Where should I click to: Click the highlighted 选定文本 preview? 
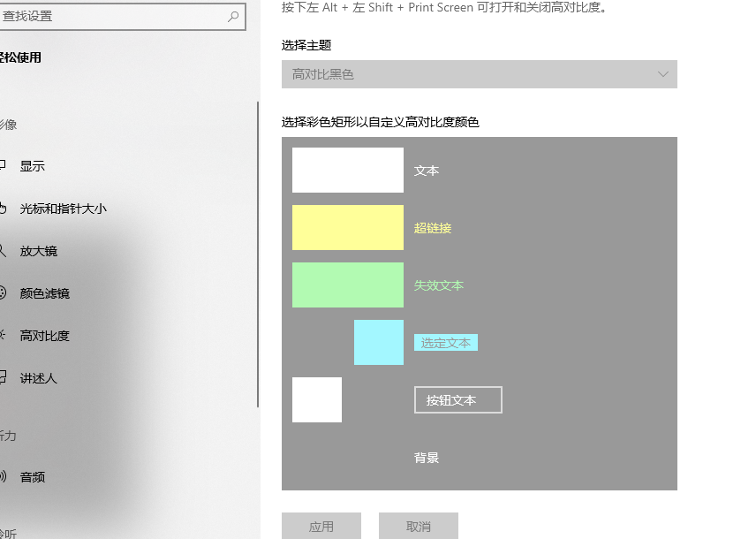tap(446, 343)
